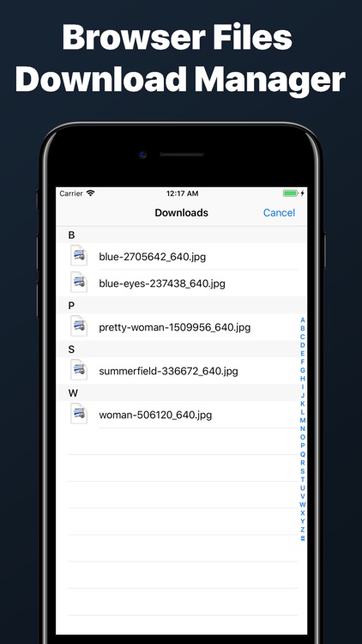Jump to letter N in index
Viewport: 362px width, 644px height.
click(303, 428)
